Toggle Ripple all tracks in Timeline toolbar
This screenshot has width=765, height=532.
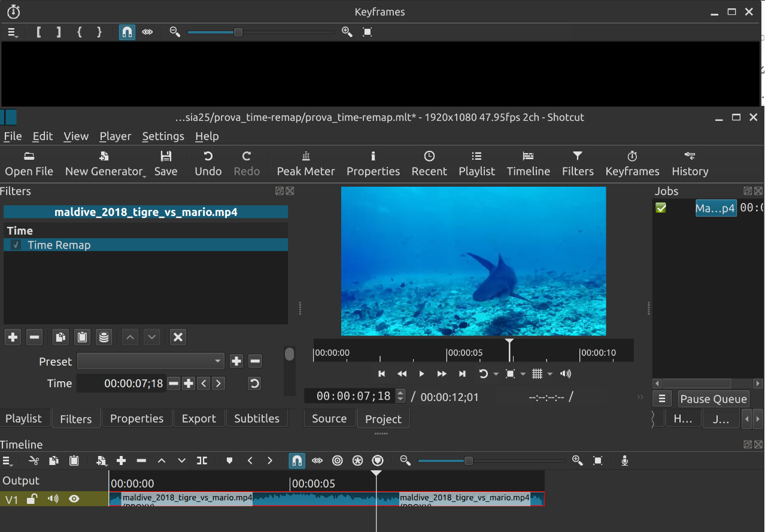[x=358, y=460]
